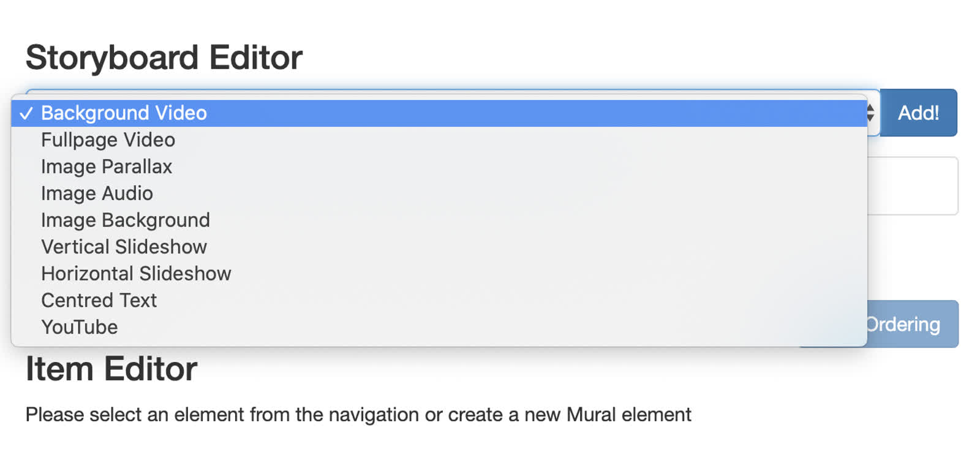
Task: Click the Storyboard Editor heading
Action: coord(164,58)
